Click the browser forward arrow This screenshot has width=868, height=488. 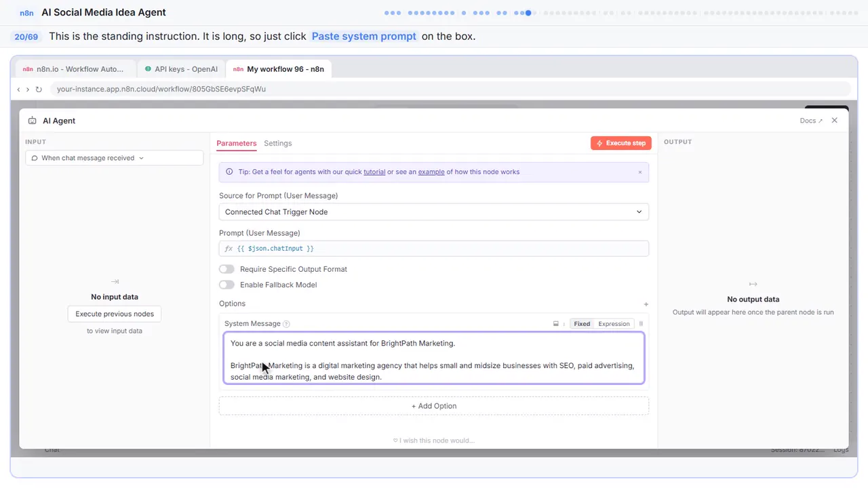[28, 89]
